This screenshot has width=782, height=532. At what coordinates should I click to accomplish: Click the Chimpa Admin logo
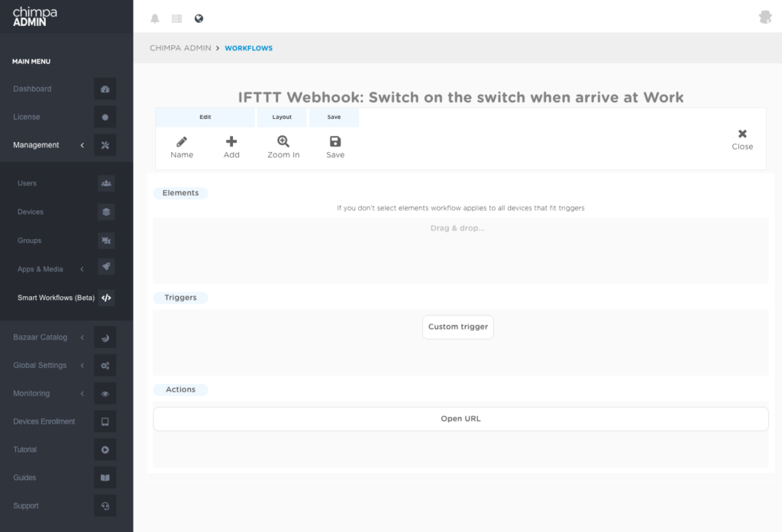click(35, 17)
